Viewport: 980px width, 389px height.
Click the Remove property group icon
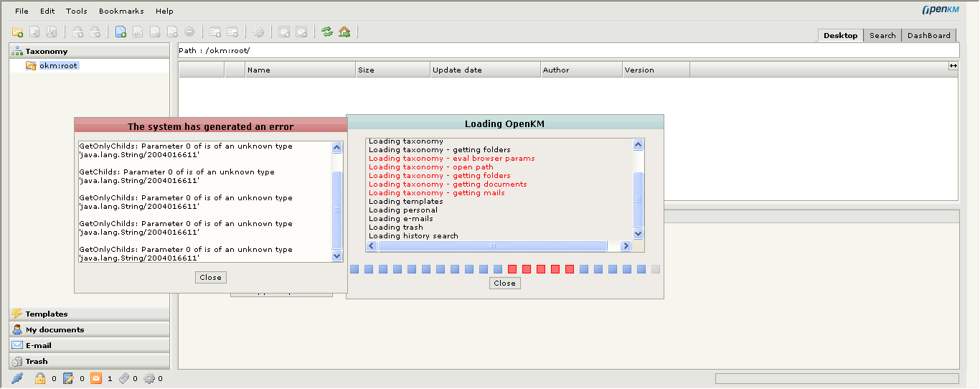232,32
